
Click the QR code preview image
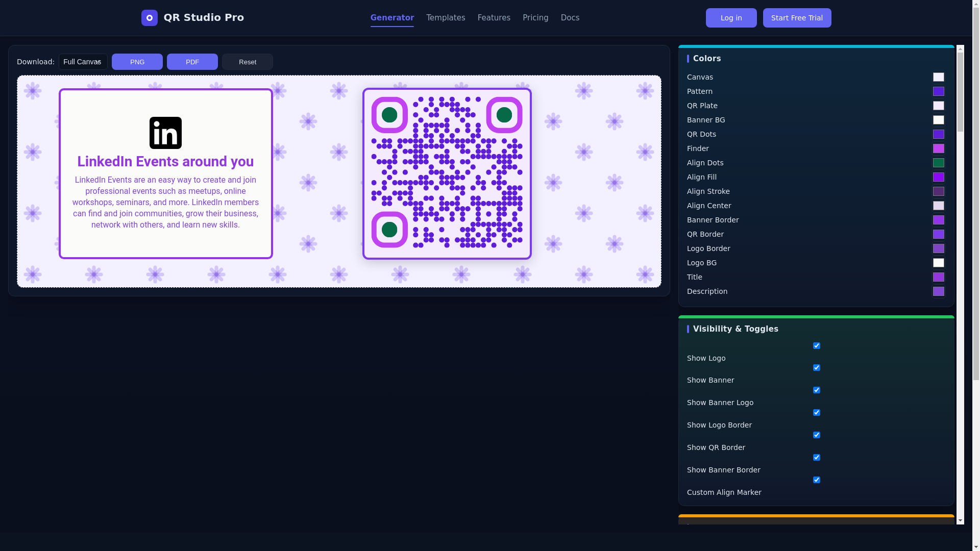pyautogui.click(x=447, y=173)
